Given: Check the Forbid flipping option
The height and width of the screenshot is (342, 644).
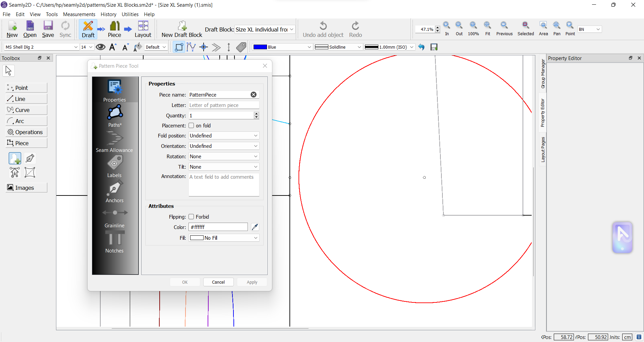Looking at the screenshot, I should pyautogui.click(x=191, y=217).
